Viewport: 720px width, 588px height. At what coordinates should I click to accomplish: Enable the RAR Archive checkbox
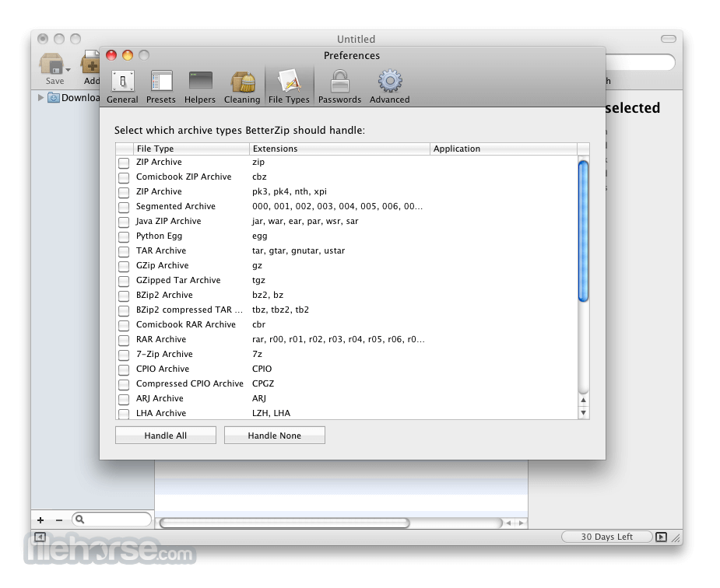[x=124, y=340]
